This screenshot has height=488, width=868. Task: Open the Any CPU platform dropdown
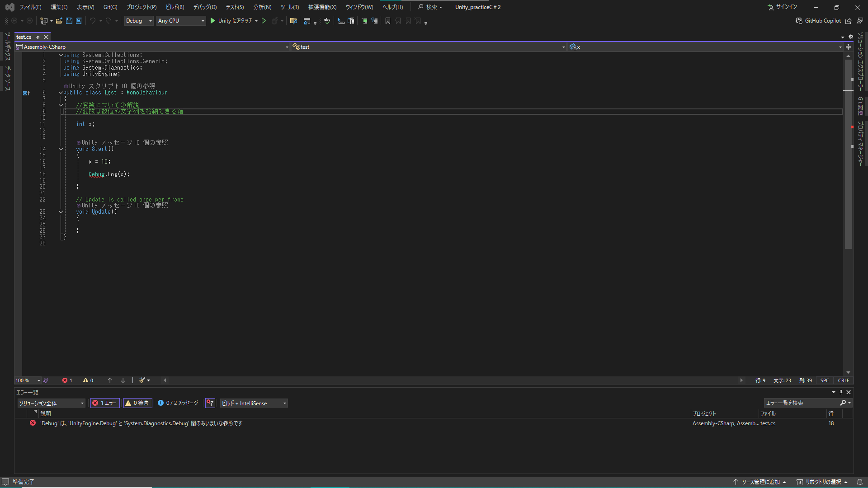point(181,21)
